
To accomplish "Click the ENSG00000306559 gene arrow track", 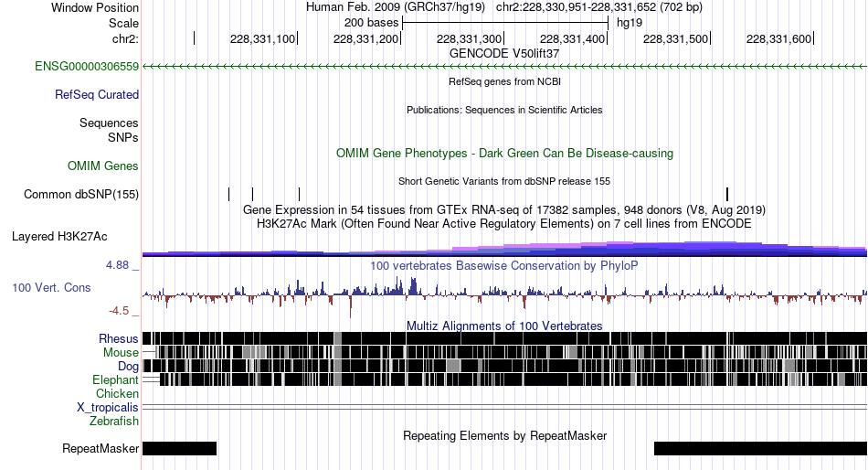I will pyautogui.click(x=504, y=67).
